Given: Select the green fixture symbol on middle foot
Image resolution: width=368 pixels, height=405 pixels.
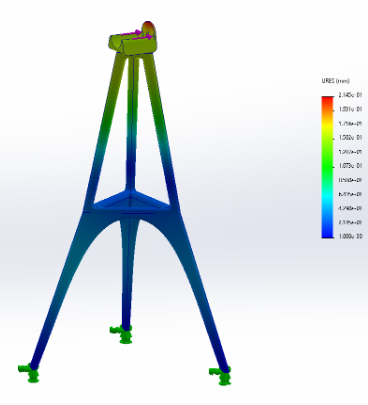Looking at the screenshot, I should [121, 334].
